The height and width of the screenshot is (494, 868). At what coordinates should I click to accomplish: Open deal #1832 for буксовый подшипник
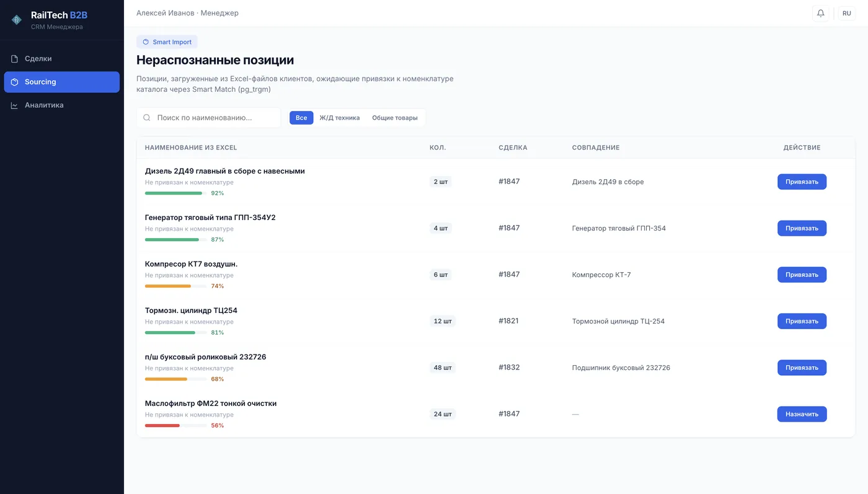(x=508, y=367)
